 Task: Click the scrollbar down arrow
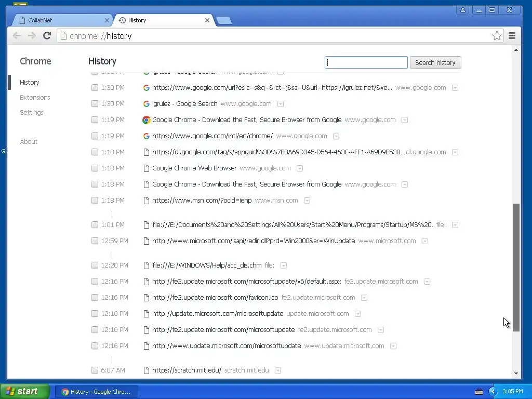516,374
